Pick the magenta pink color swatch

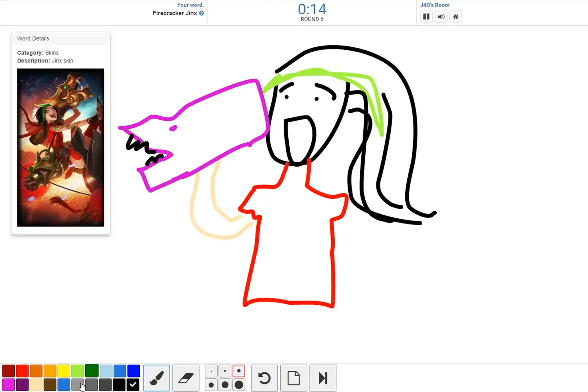coord(8,385)
